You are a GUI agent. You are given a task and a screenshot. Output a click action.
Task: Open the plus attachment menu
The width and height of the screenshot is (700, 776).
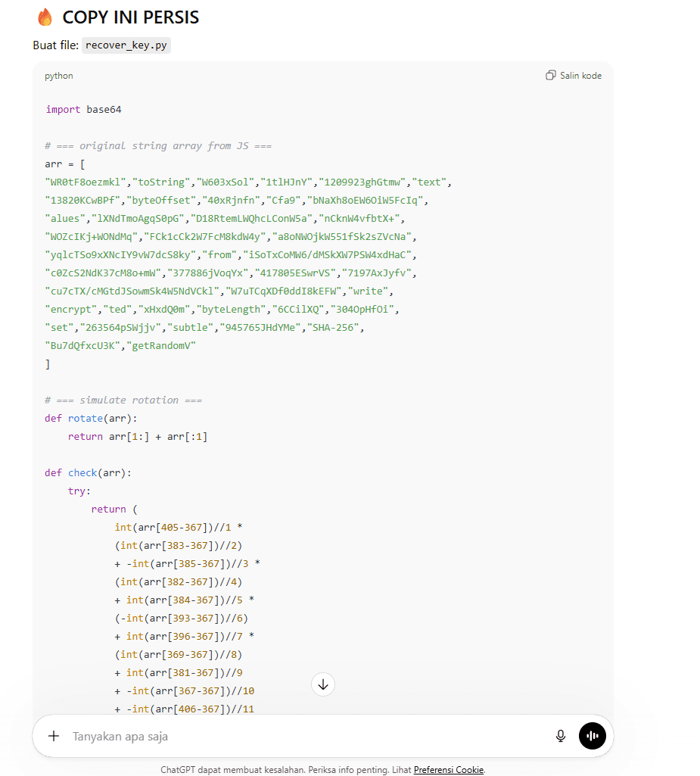(54, 736)
